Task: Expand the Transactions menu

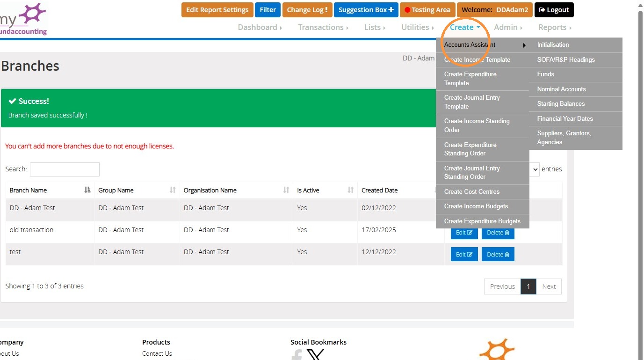Action: tap(323, 27)
